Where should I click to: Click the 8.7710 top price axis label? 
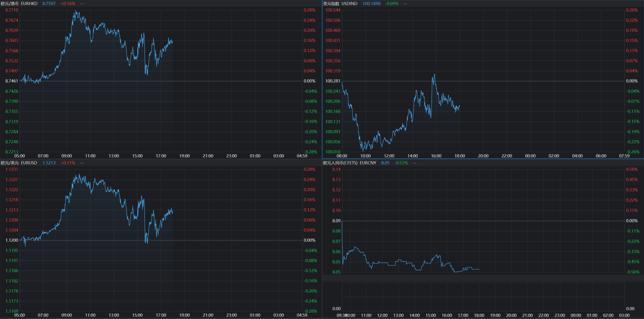point(12,10)
